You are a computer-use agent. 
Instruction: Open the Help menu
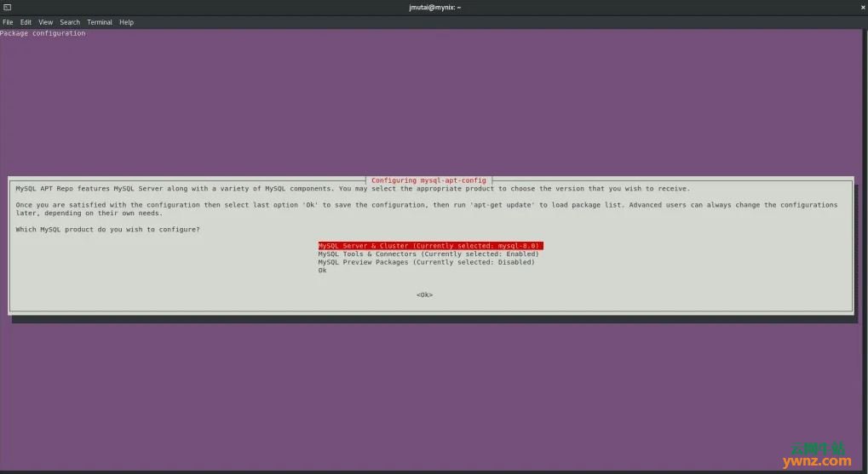(126, 22)
